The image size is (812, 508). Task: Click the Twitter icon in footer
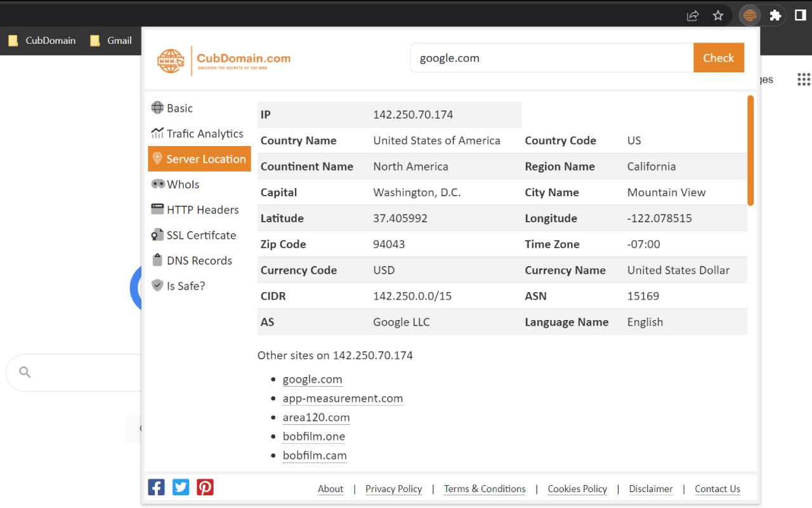181,487
